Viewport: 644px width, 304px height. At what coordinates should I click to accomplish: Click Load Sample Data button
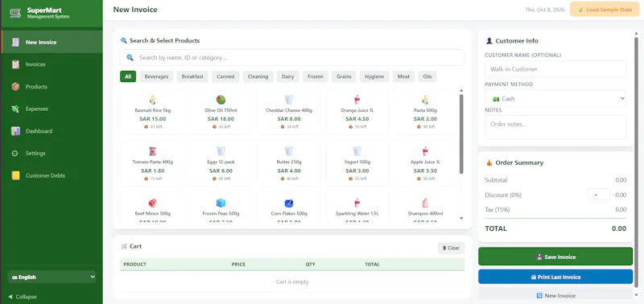click(x=605, y=10)
